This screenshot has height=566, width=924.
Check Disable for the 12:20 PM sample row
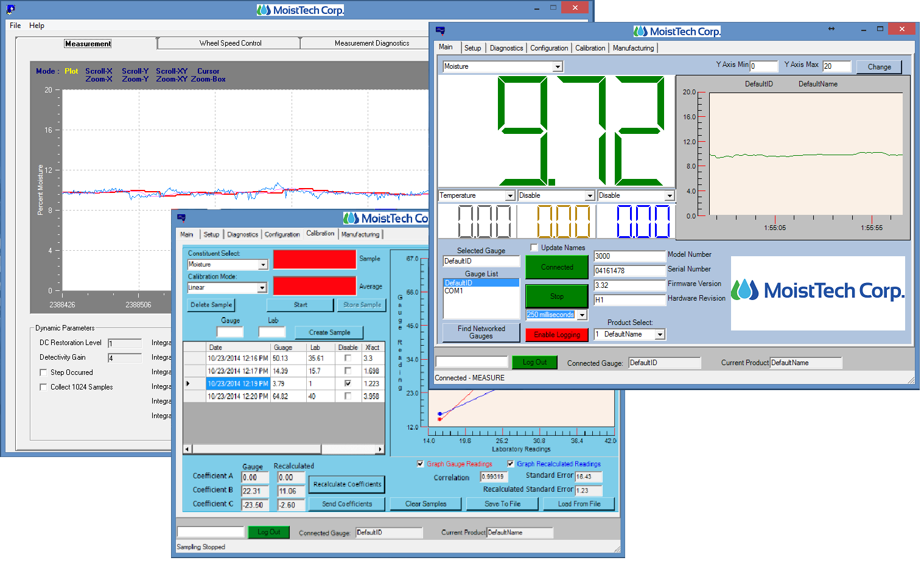pos(348,396)
